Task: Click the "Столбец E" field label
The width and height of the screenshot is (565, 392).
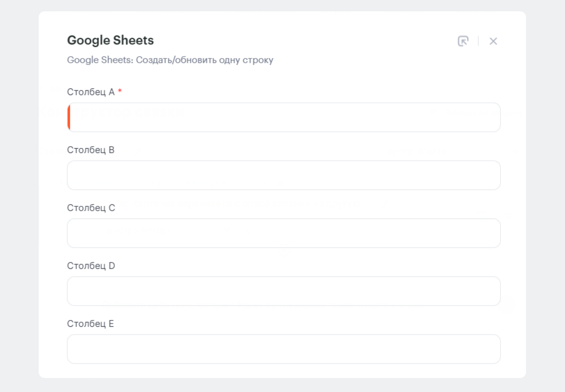Action: [x=90, y=324]
